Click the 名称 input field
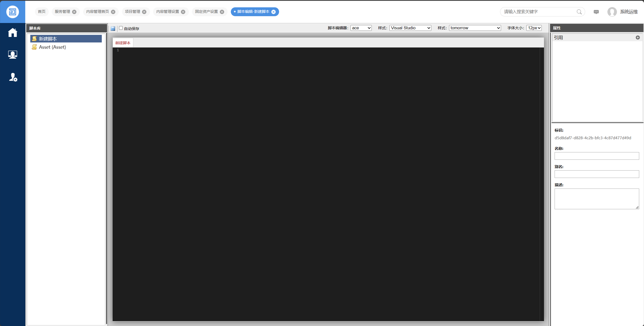 [x=597, y=156]
